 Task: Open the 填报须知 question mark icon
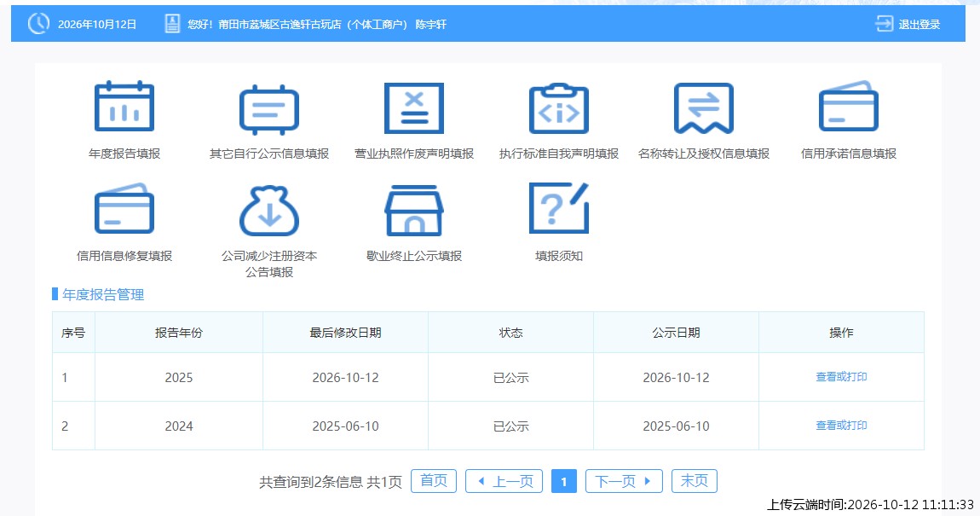(x=559, y=207)
